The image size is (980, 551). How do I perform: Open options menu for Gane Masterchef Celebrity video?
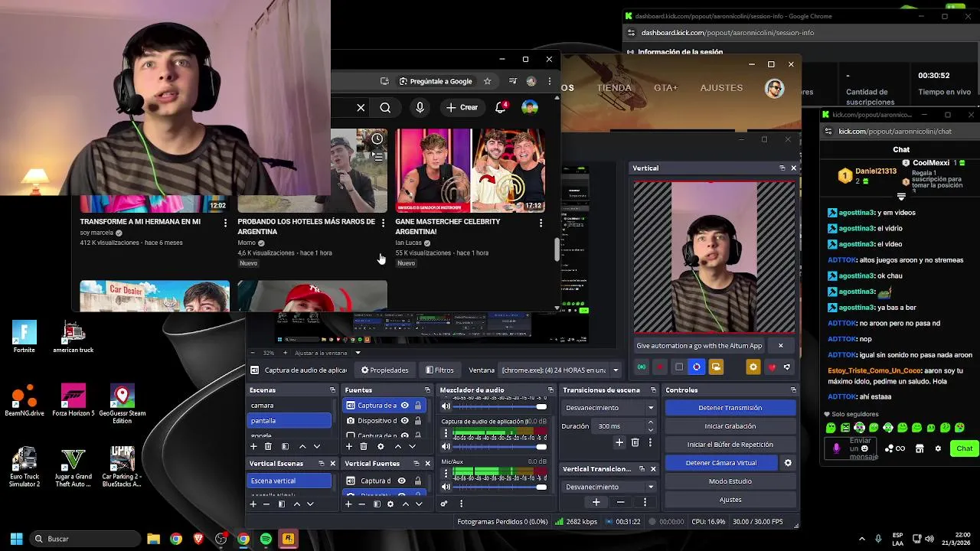[541, 223]
